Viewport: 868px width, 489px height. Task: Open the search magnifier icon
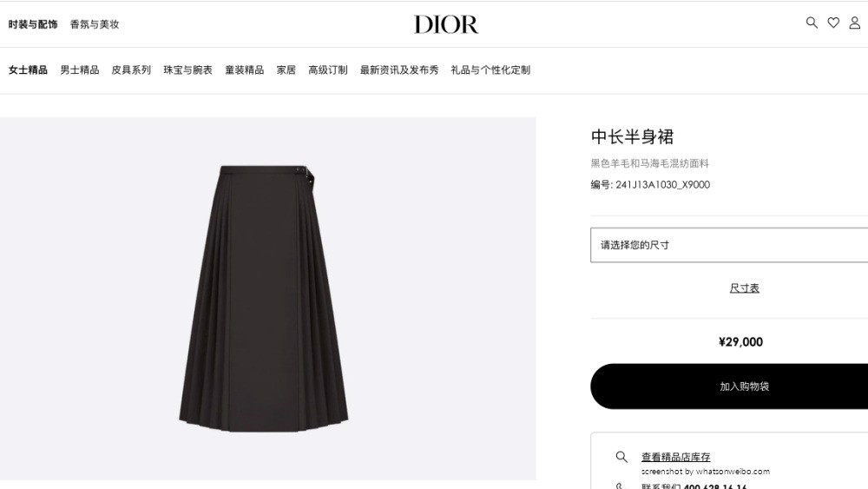pyautogui.click(x=812, y=23)
